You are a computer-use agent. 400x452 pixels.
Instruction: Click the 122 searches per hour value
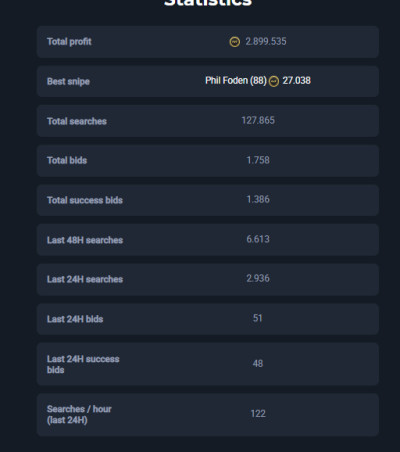click(258, 414)
